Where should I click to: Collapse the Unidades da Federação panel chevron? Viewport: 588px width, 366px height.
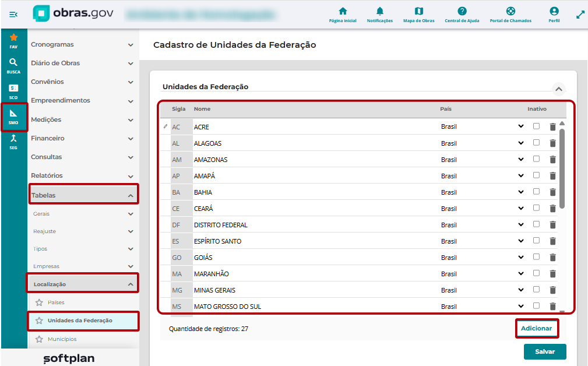[558, 89]
